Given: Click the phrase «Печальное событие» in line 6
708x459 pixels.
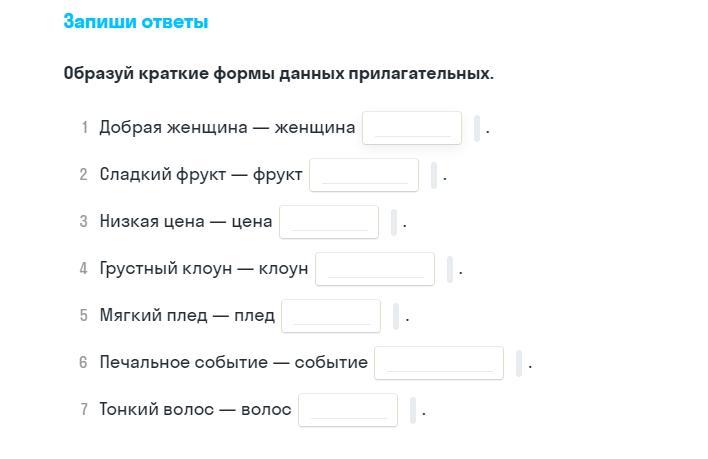Looking at the screenshot, I should coord(182,363).
